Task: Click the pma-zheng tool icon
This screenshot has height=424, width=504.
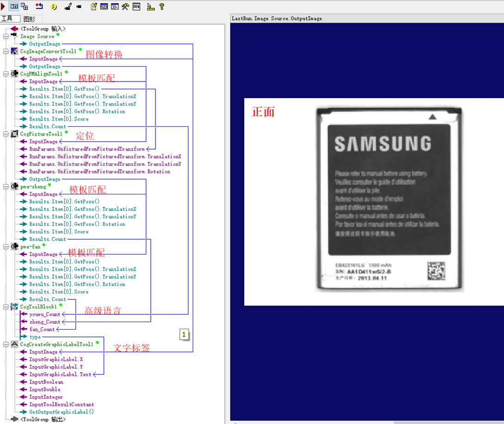Action: pos(14,186)
